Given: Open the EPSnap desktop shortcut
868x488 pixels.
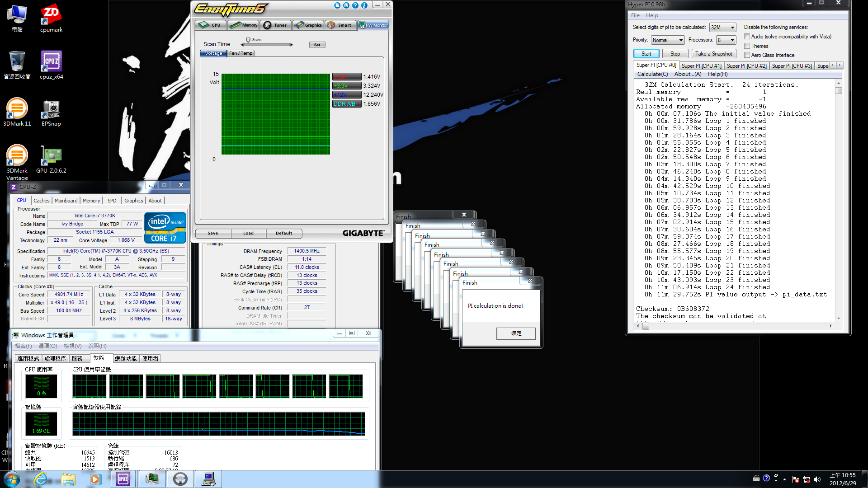Looking at the screenshot, I should 51,112.
